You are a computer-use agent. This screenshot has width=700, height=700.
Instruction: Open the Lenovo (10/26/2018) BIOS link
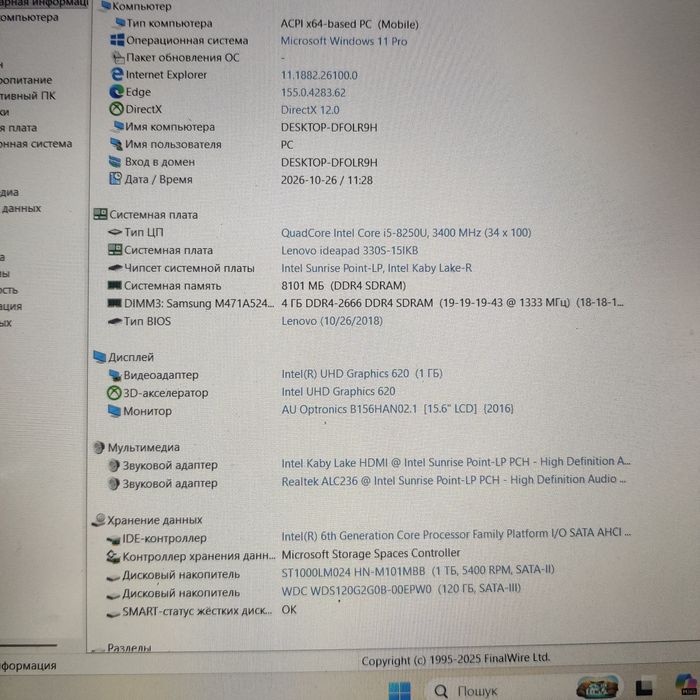pyautogui.click(x=332, y=321)
